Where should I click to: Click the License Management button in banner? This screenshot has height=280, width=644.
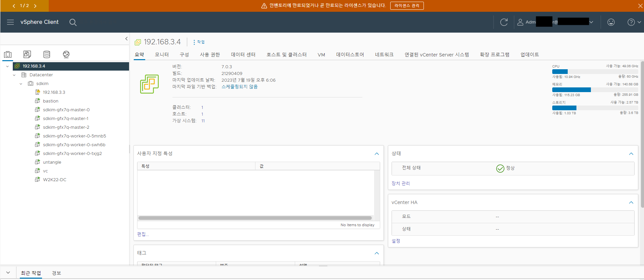coord(407,6)
